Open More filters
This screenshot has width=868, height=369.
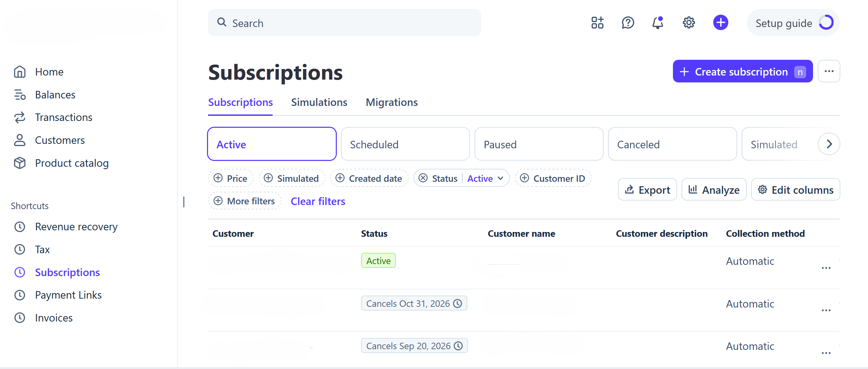(245, 201)
